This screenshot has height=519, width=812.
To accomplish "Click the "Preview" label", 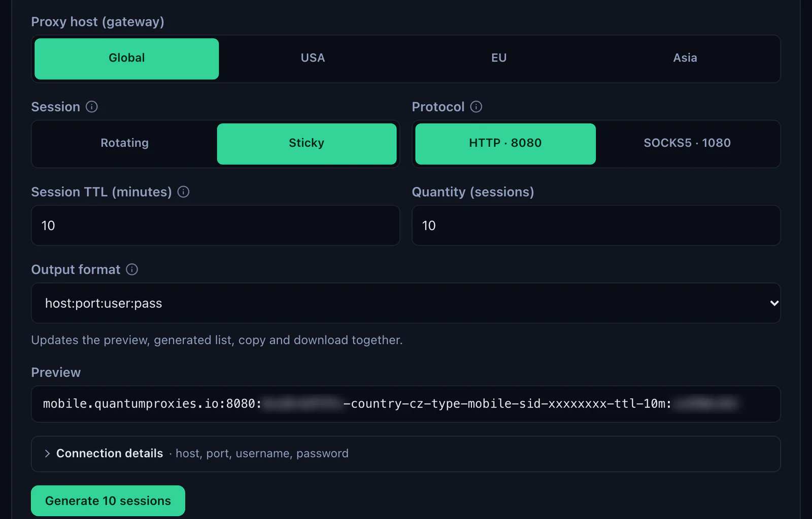I will point(56,372).
